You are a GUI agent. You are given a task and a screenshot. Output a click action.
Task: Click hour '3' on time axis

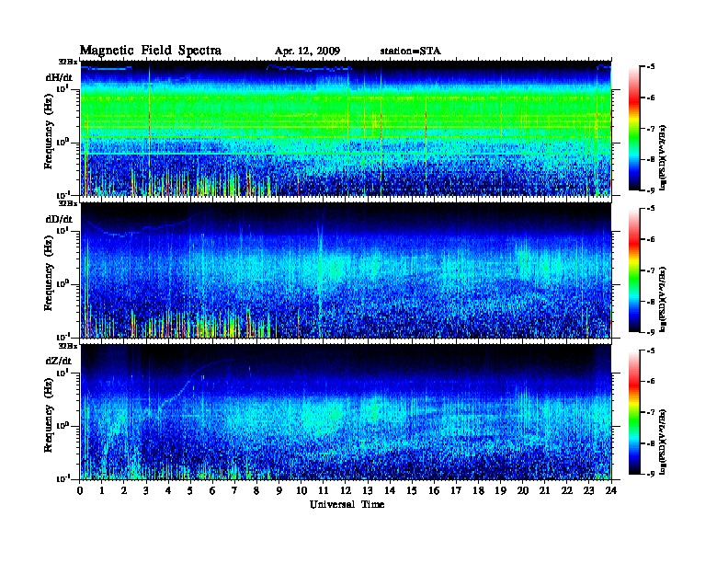pos(147,490)
